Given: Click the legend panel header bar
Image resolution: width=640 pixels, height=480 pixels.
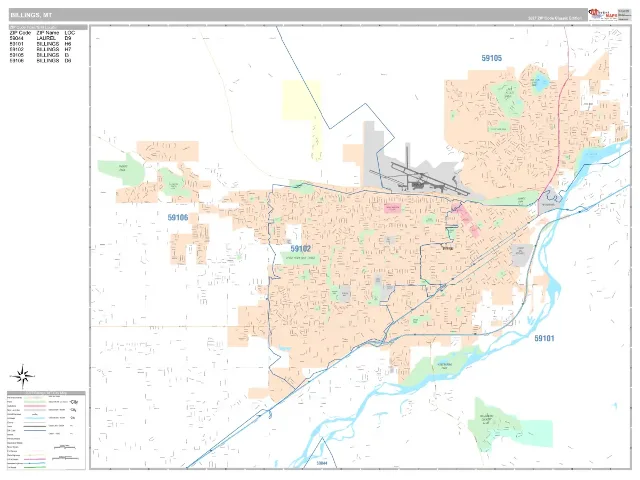Looking at the screenshot, I should (46, 393).
